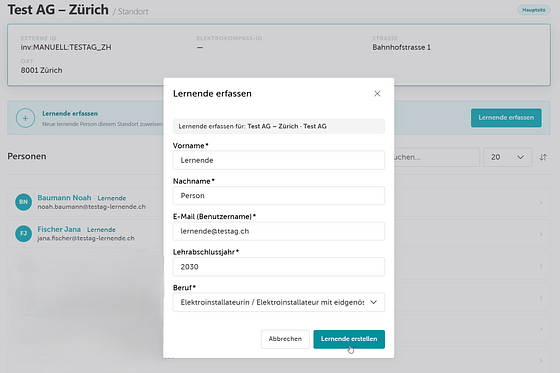Open the Fischer Jana person link

click(x=59, y=229)
